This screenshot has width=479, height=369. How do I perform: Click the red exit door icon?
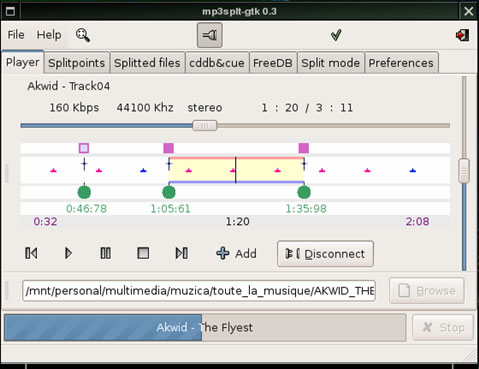pos(462,35)
